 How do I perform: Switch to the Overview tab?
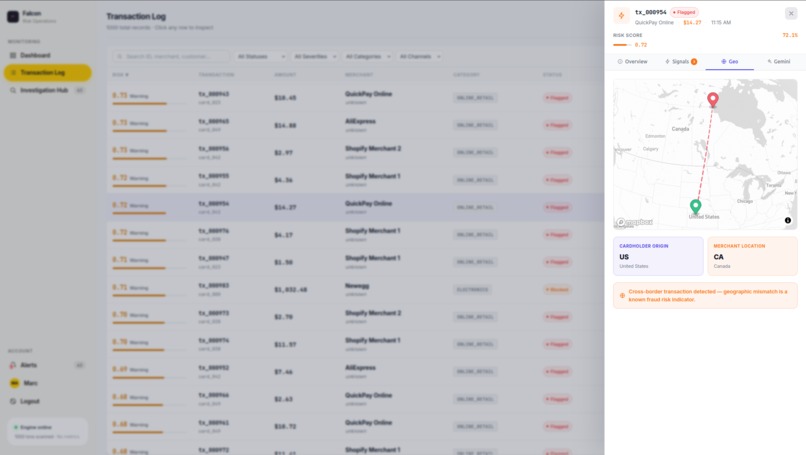point(632,61)
